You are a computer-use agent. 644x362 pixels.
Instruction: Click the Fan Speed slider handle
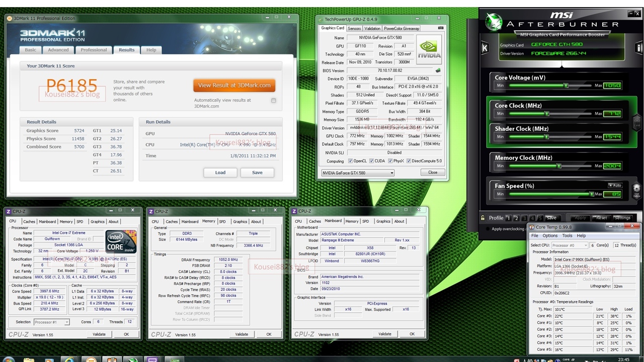click(592, 194)
